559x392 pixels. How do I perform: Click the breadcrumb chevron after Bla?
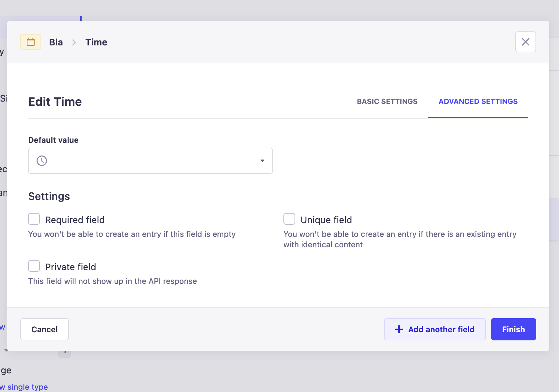[x=74, y=42]
